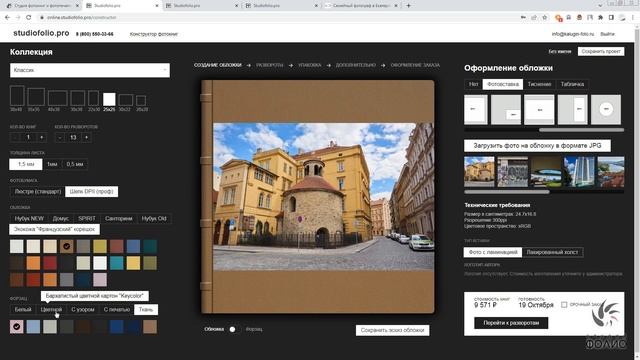Select Фото с ламинацией insert type
Image resolution: width=640 pixels, height=360 pixels.
pyautogui.click(x=493, y=252)
